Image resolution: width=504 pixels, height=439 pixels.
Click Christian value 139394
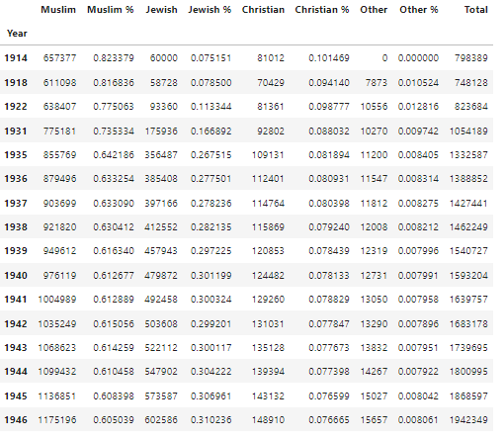(x=268, y=372)
